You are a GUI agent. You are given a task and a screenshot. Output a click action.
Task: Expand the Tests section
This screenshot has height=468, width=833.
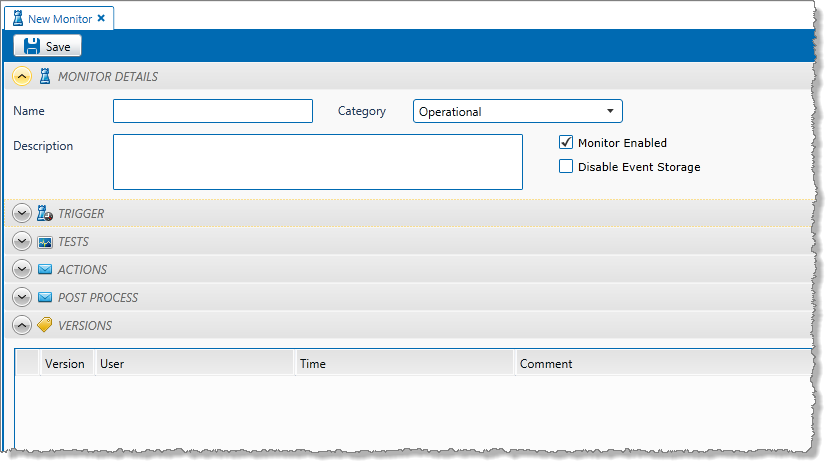(22, 242)
